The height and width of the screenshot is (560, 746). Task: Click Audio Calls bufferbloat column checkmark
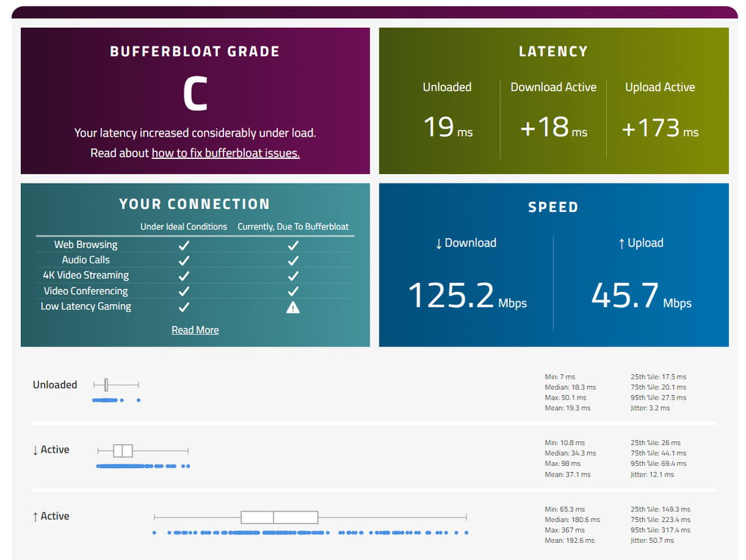pyautogui.click(x=293, y=261)
